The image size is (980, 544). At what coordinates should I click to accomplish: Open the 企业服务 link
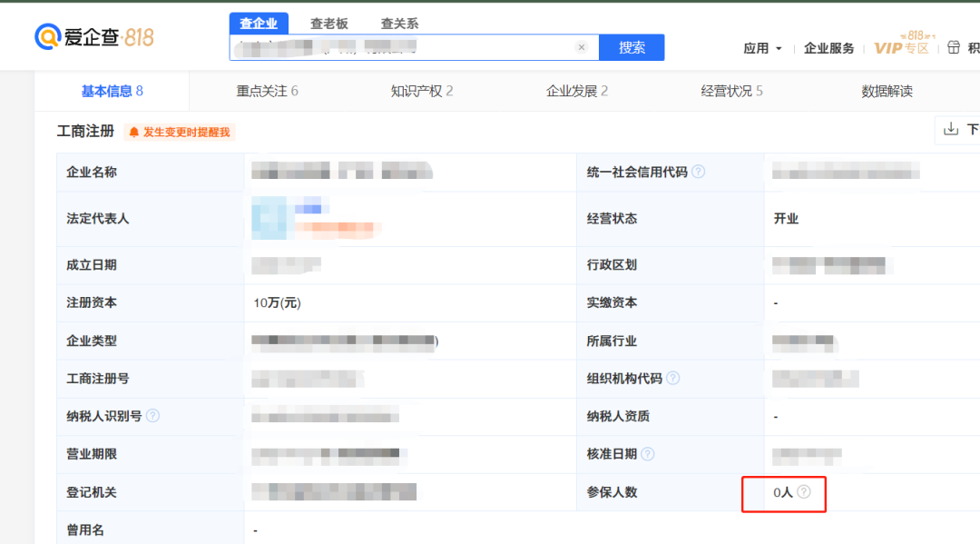click(x=828, y=48)
